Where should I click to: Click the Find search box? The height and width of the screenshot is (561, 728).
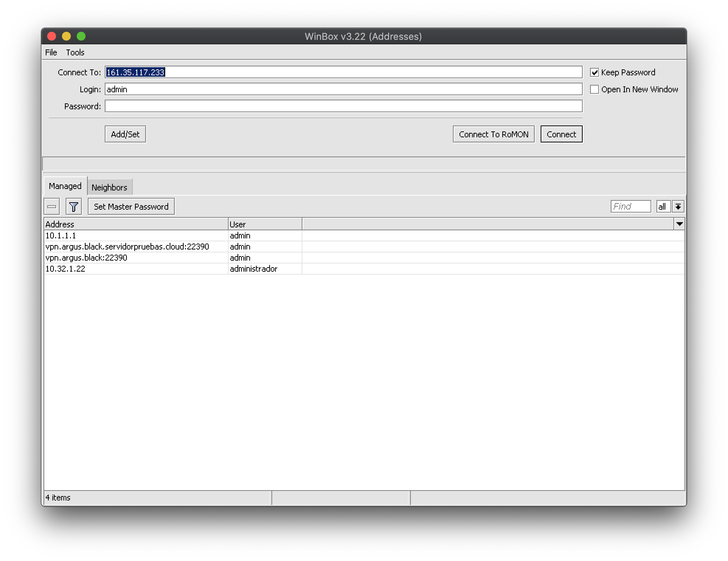click(x=631, y=207)
